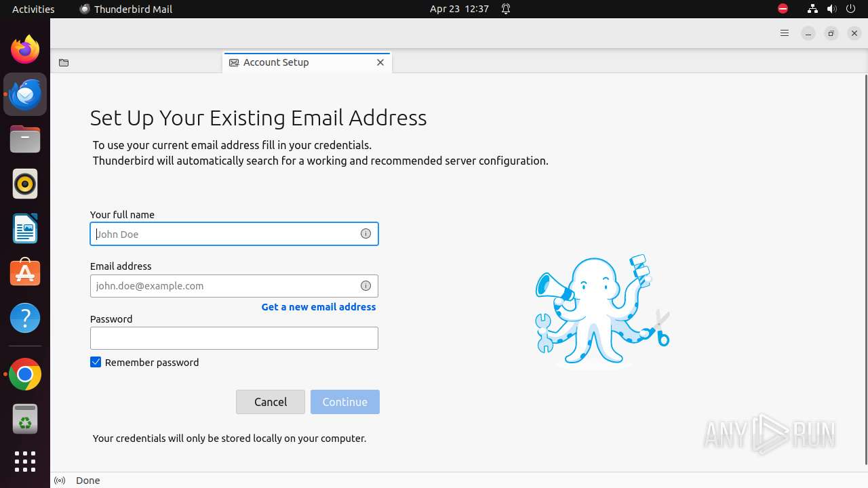Open Thunderbird hamburger application menu
Image resolution: width=868 pixels, height=488 pixels.
(x=785, y=33)
